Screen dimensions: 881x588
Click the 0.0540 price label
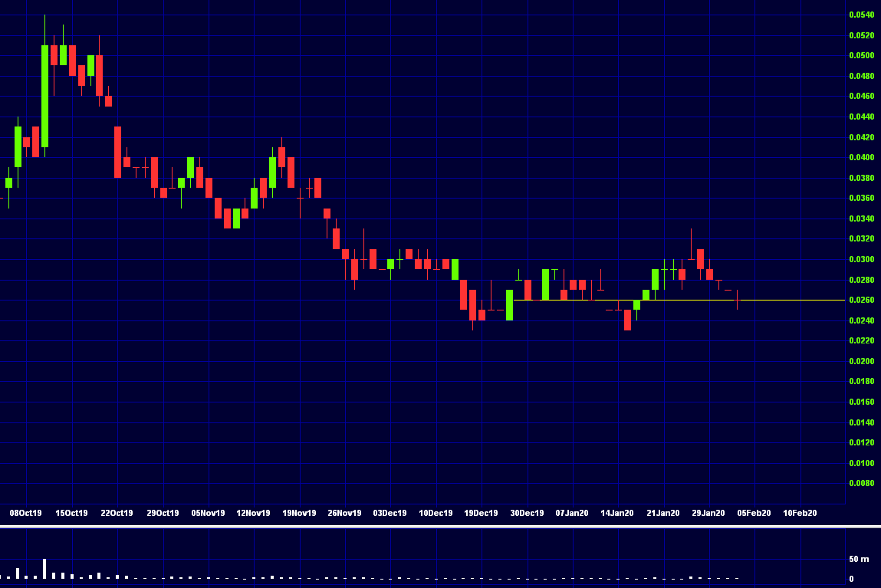point(861,15)
